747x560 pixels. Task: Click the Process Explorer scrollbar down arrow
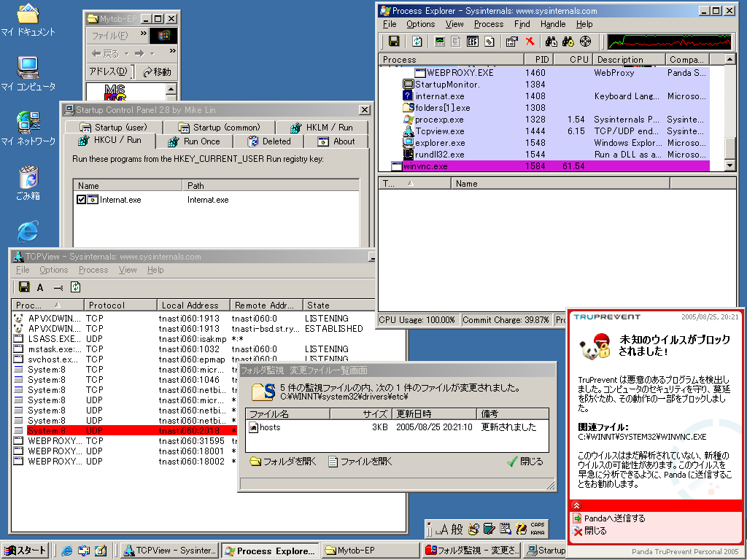coord(732,166)
